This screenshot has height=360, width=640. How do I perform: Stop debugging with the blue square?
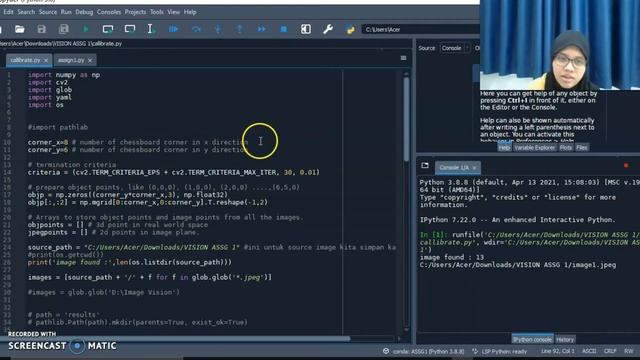[284, 29]
